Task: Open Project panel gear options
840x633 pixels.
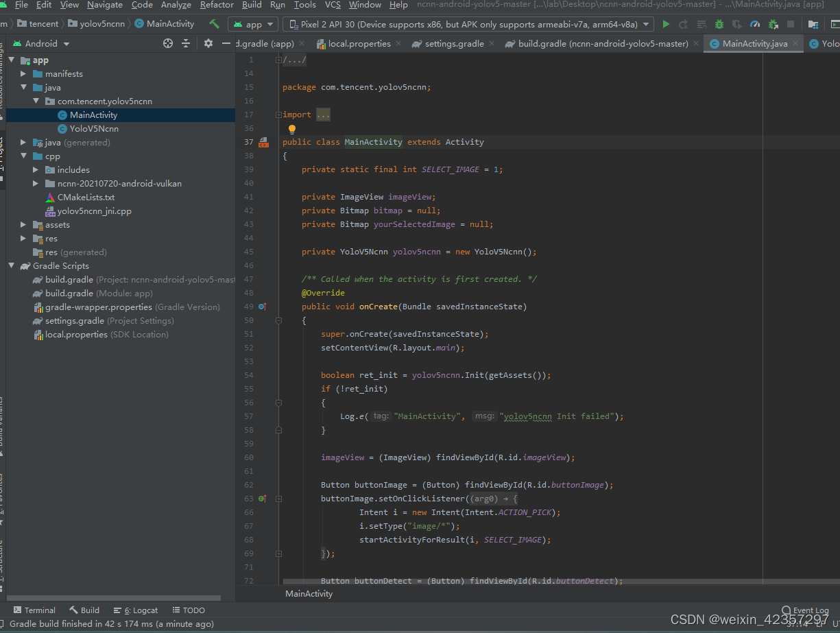Action: (x=208, y=43)
